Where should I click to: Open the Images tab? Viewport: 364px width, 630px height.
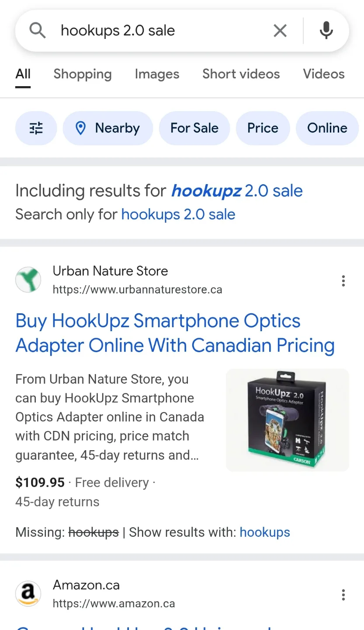tap(157, 74)
